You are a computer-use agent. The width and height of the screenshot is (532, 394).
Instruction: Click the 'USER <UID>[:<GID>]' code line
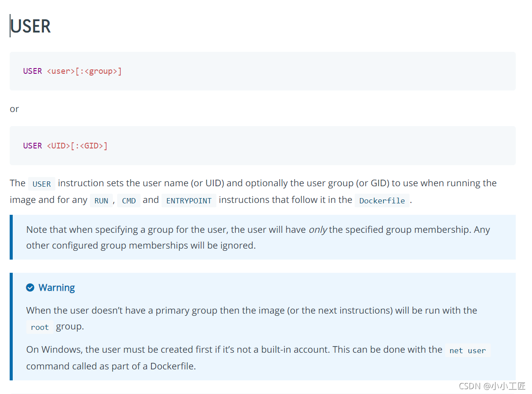click(65, 146)
